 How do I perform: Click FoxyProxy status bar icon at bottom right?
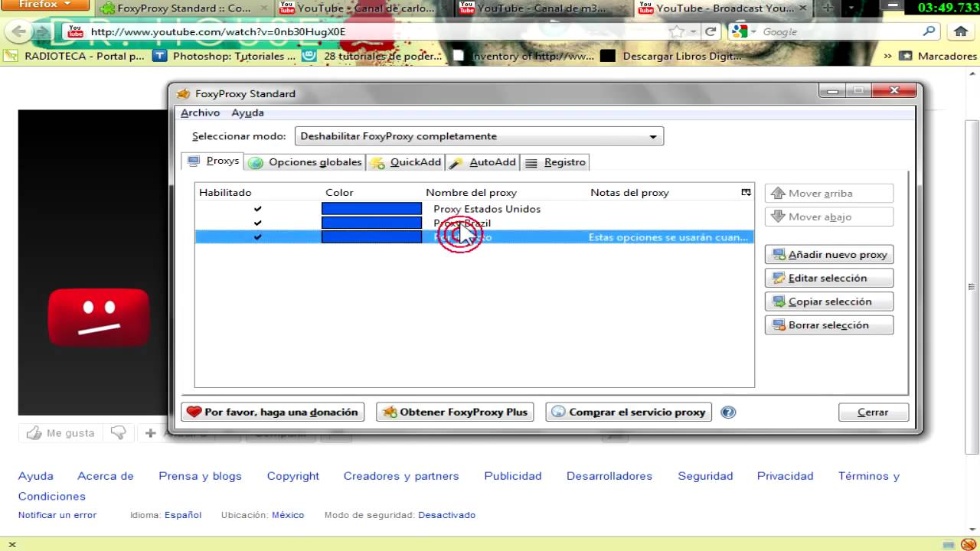coord(969,544)
